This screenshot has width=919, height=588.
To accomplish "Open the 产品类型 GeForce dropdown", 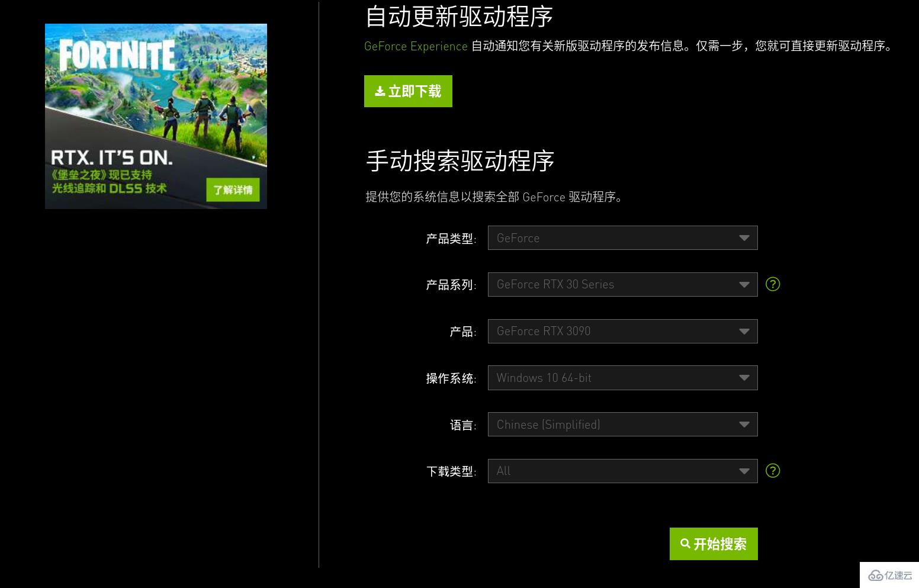I will pos(623,238).
